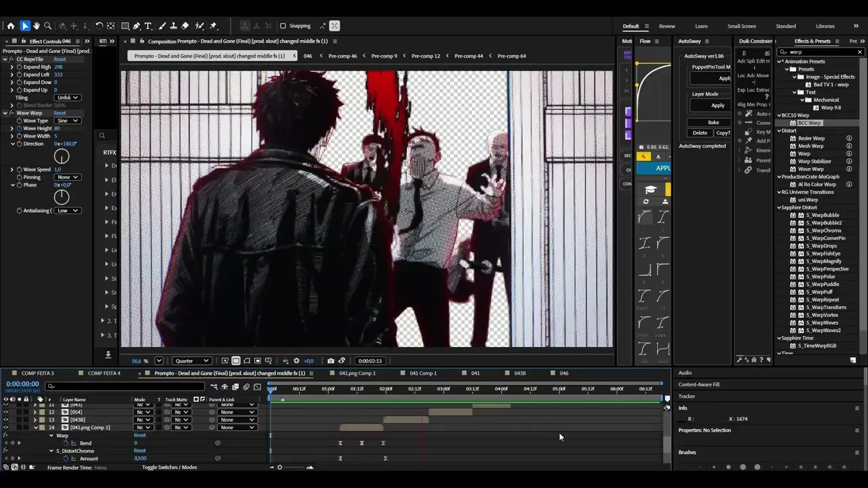Switch to the Small Screen workspace
The image size is (868, 488).
pyautogui.click(x=742, y=26)
